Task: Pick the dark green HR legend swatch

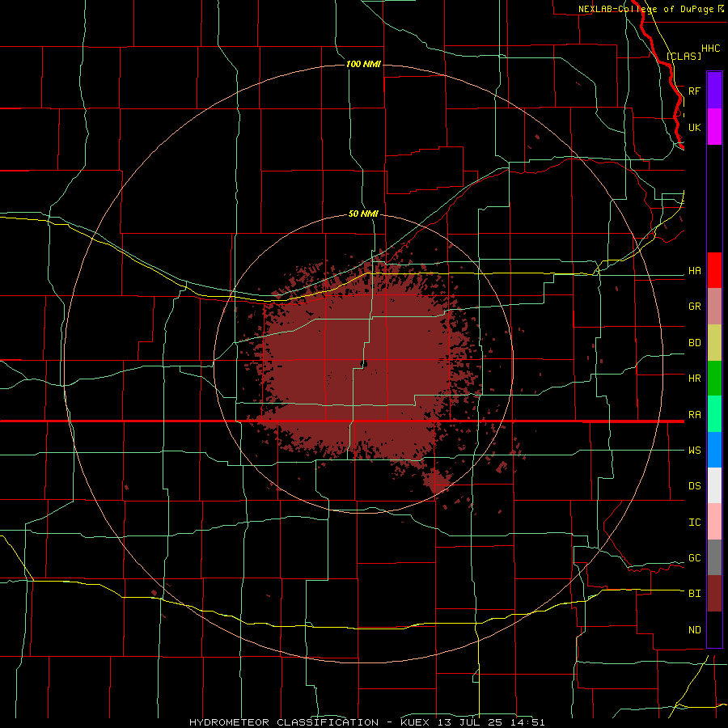Action: 714,379
